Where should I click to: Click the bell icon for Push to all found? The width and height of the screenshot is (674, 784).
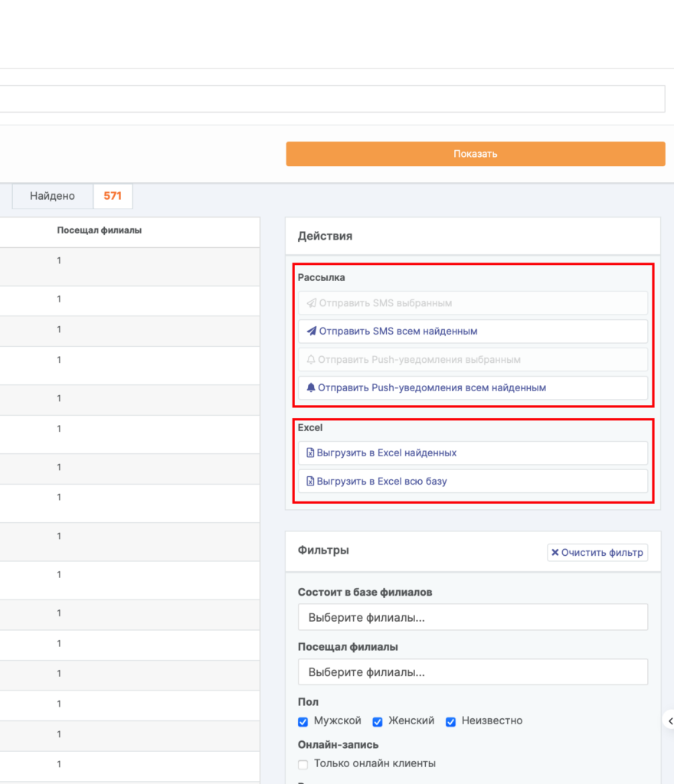(311, 388)
